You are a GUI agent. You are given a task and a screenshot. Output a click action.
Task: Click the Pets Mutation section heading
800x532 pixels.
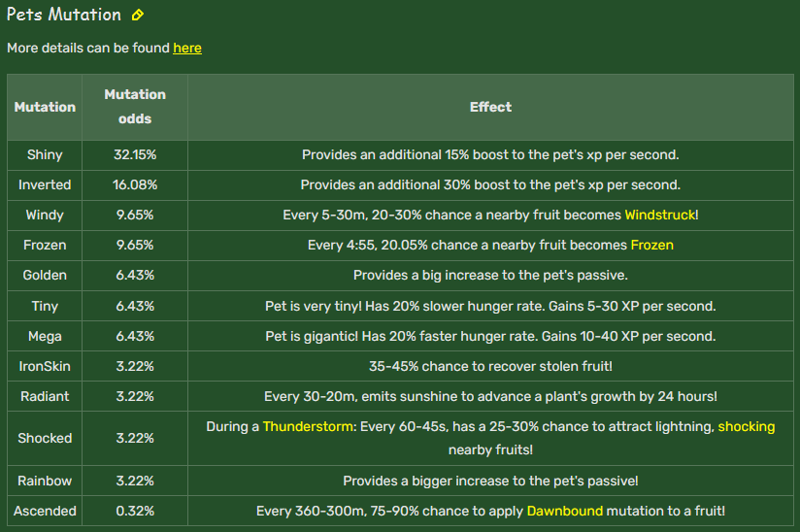pos(64,15)
